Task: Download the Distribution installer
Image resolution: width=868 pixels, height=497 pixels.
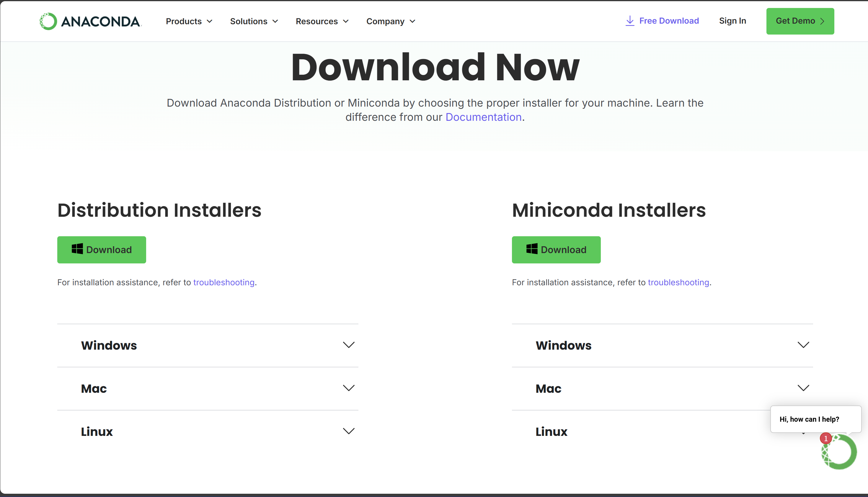Action: (x=102, y=250)
